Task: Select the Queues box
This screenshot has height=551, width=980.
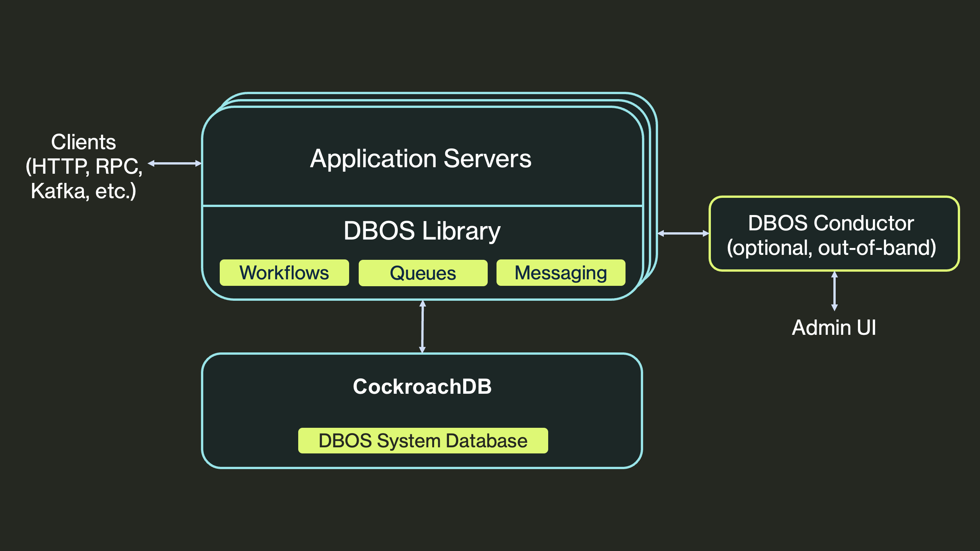Action: [423, 273]
